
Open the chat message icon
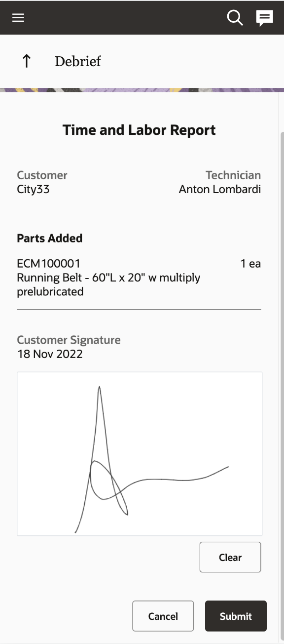tap(265, 18)
